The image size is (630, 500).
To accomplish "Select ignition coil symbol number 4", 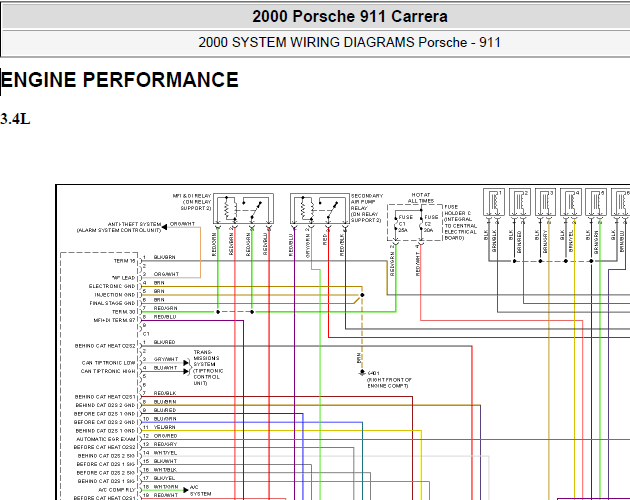I will tap(571, 203).
